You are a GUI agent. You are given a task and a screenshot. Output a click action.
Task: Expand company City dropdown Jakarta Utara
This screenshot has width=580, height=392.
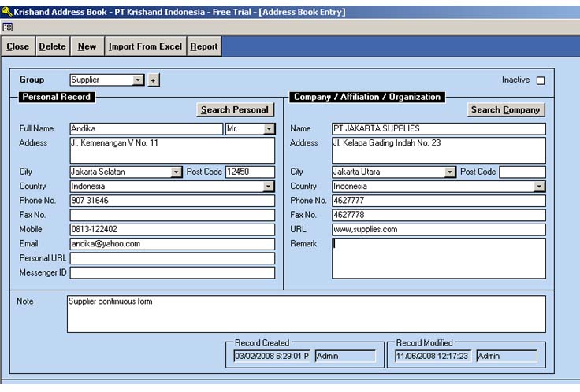[x=450, y=172]
